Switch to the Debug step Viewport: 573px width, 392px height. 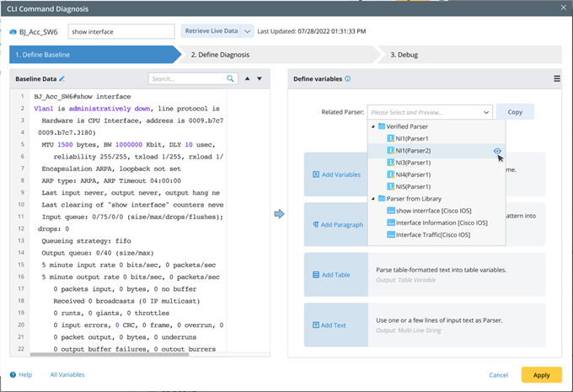pyautogui.click(x=403, y=55)
